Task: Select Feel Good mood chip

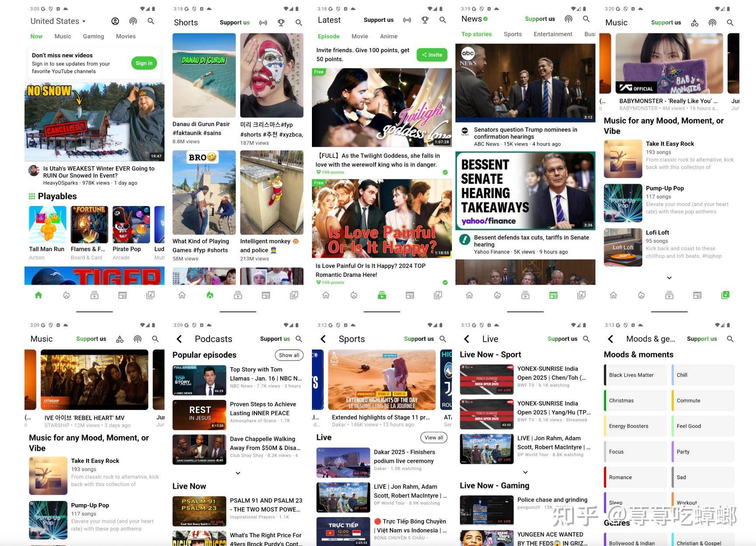Action: click(x=703, y=426)
